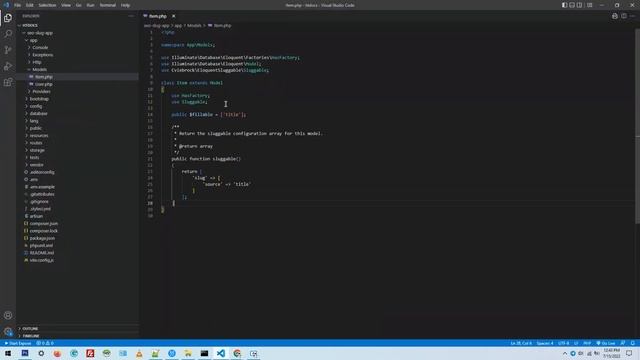Open the Run menu
The height and width of the screenshot is (360, 640).
[x=91, y=5]
